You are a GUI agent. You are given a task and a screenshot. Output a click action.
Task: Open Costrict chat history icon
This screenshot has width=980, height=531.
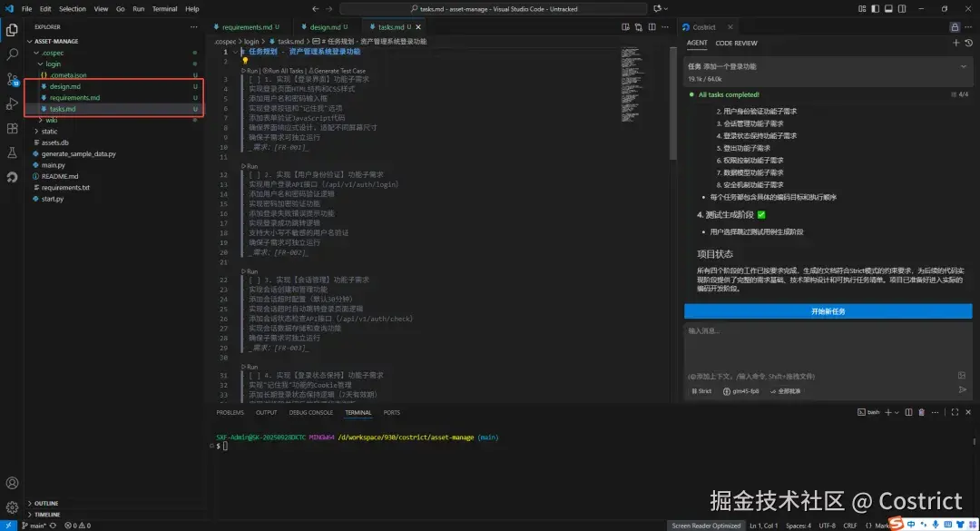968,43
